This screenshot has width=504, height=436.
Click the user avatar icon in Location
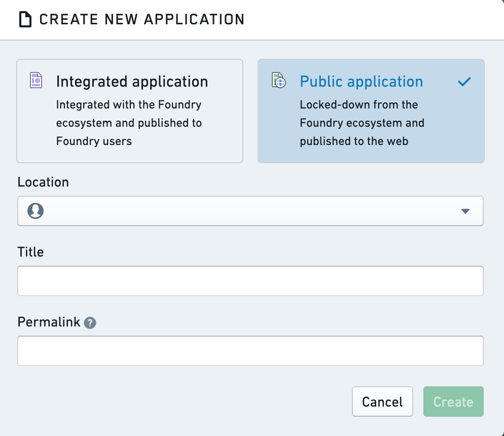pos(35,211)
